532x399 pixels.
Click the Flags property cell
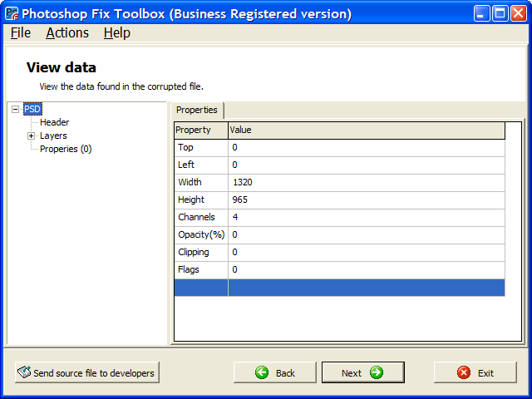coord(201,269)
